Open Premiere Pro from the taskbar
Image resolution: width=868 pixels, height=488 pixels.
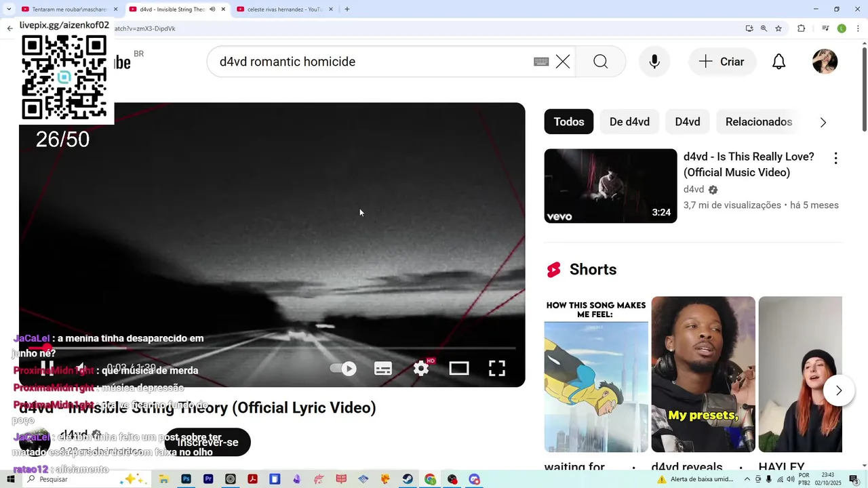(208, 479)
